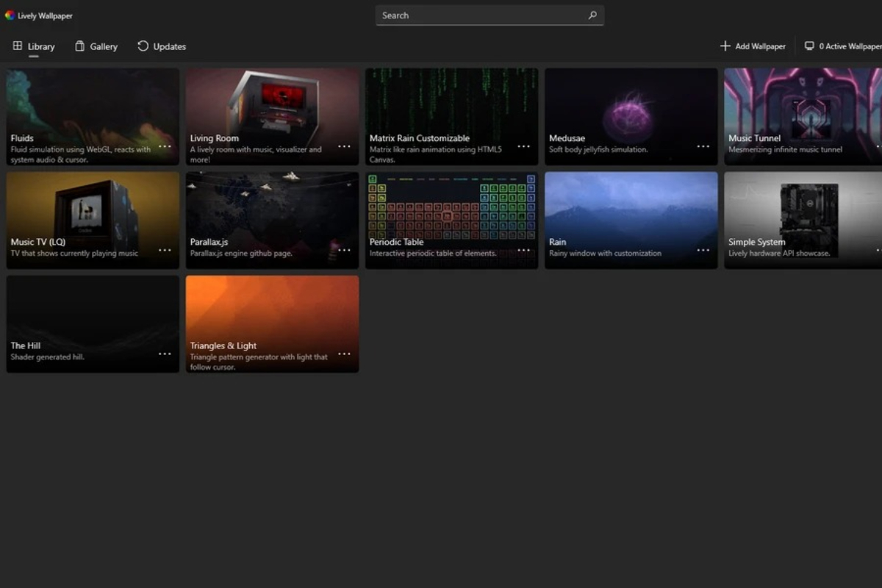Open more options for Rain wallpaper
This screenshot has width=882, height=588.
[x=703, y=250]
